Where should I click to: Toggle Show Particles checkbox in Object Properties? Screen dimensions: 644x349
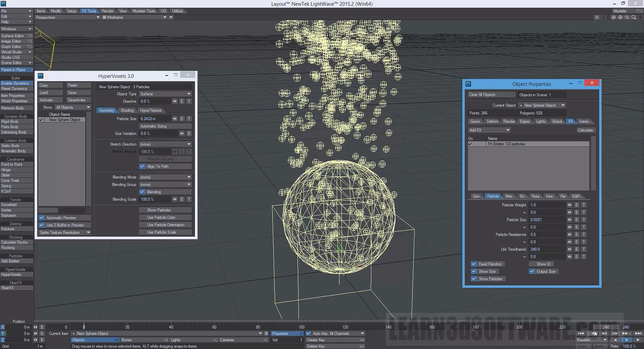(474, 279)
